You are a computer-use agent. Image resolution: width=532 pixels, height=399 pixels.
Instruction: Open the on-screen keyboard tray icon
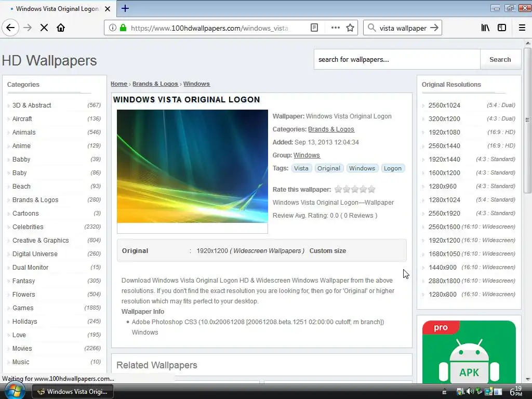(444, 392)
